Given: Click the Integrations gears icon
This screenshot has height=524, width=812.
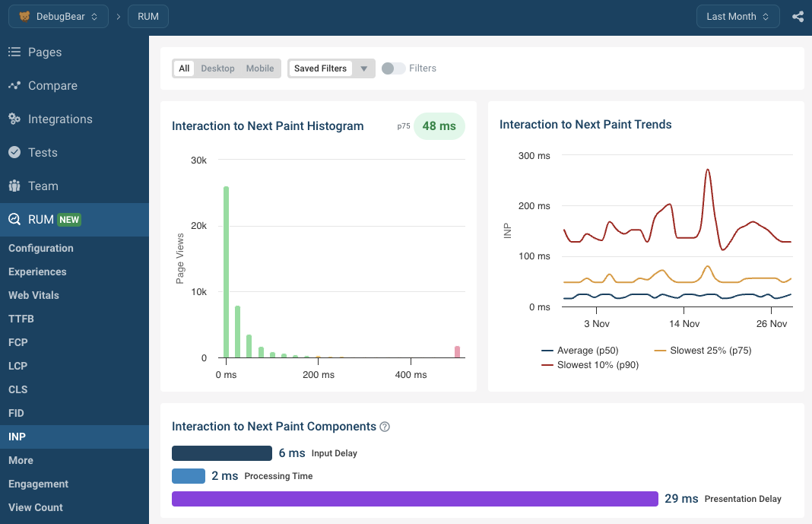Looking at the screenshot, I should coord(14,119).
